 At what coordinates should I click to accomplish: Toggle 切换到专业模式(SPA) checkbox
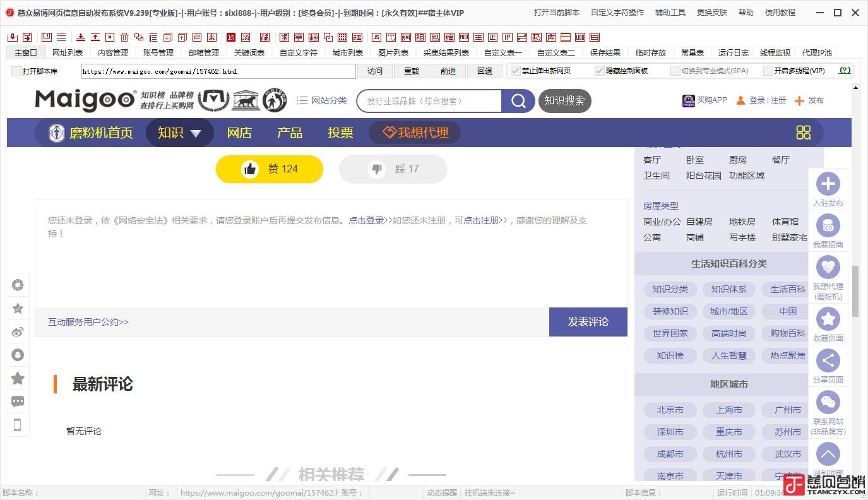click(675, 71)
